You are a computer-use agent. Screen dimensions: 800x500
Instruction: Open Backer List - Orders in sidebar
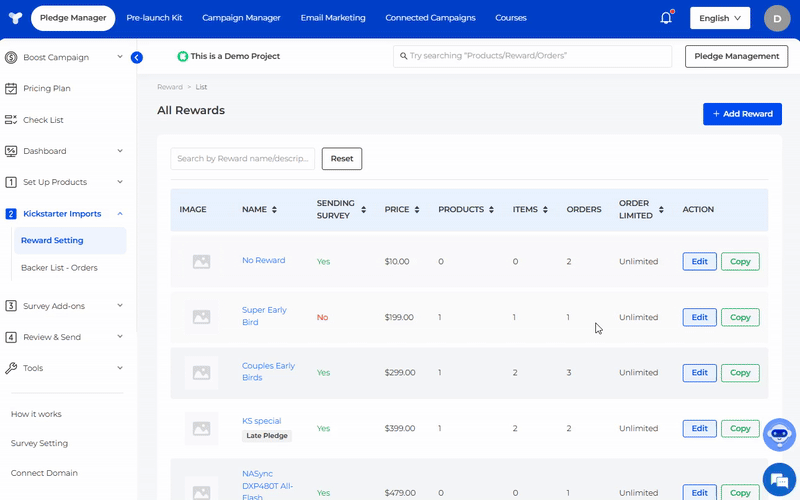point(59,268)
